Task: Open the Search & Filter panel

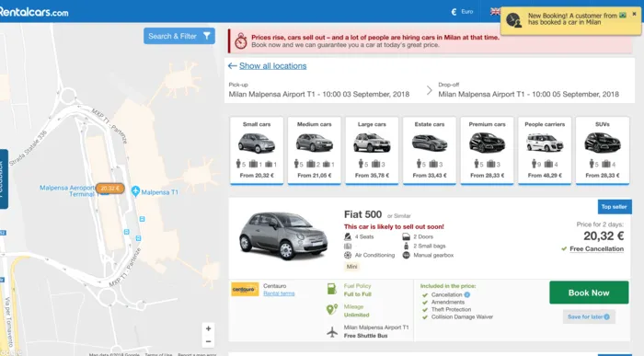Action: click(179, 36)
